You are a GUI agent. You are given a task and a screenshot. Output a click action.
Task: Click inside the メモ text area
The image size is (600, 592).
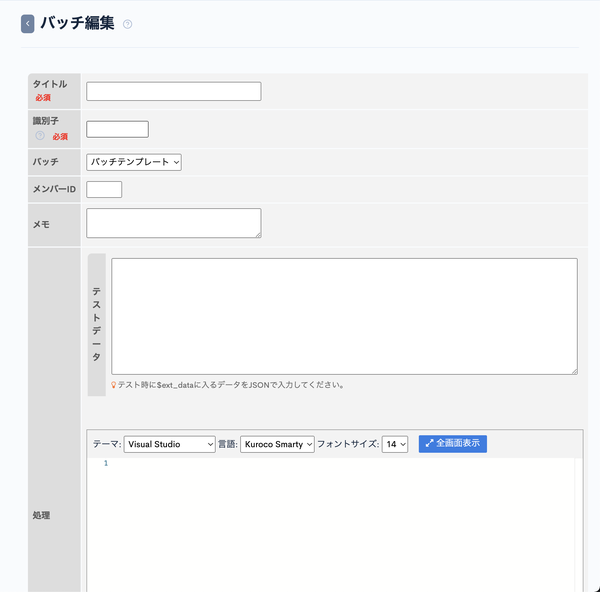(174, 223)
